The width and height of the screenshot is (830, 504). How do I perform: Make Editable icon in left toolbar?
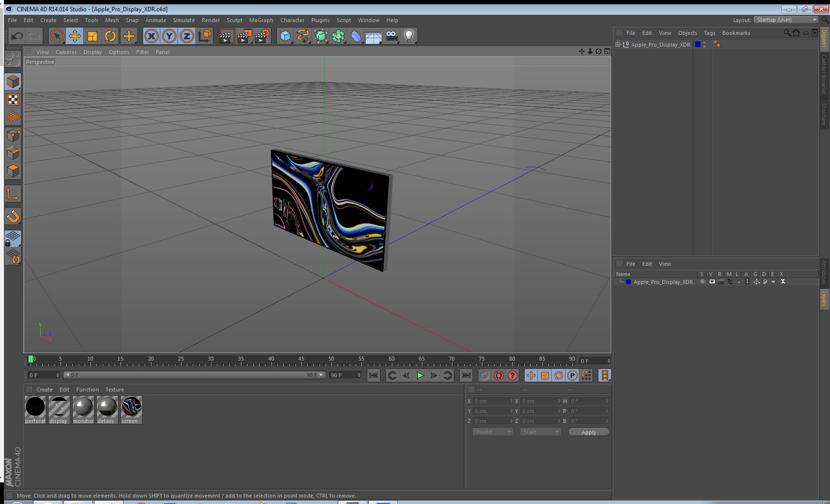tap(13, 59)
